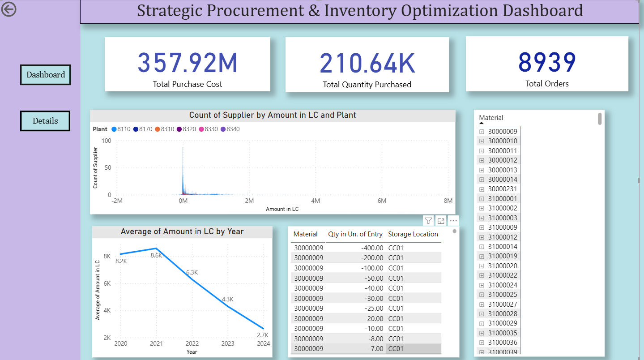
Task: Select plant 8310 legend marker
Action: (x=158, y=129)
